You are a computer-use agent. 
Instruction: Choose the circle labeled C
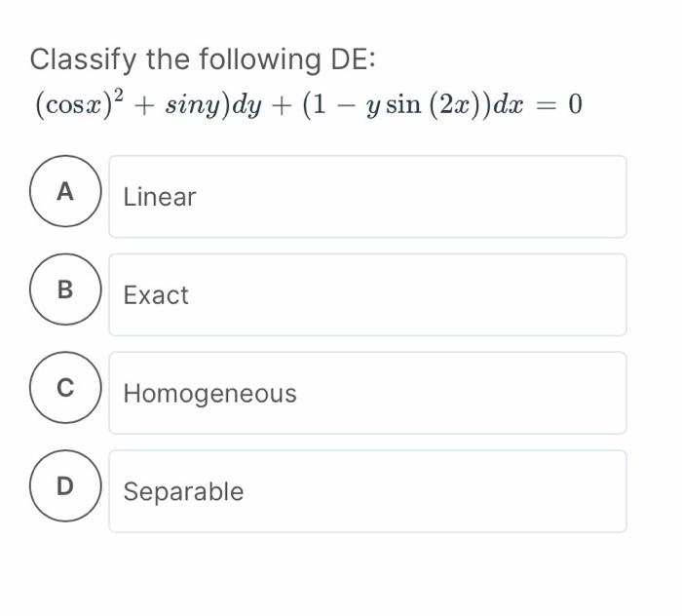65,388
